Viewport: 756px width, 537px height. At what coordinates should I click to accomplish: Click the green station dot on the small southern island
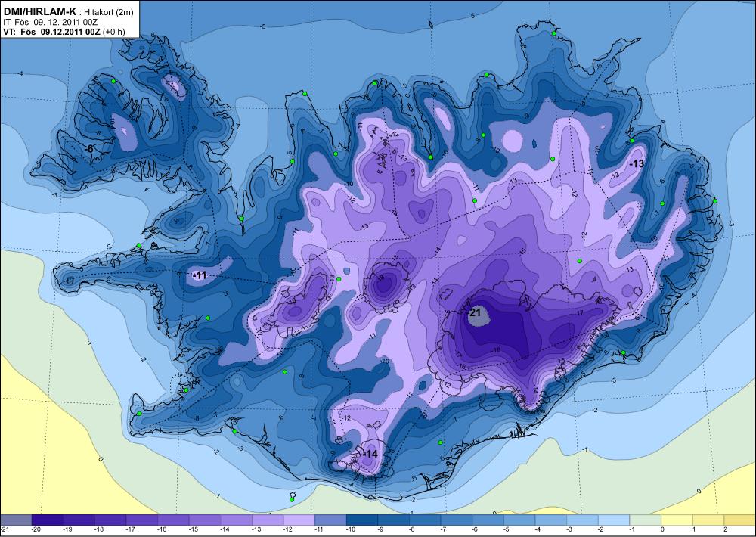pyautogui.click(x=292, y=499)
